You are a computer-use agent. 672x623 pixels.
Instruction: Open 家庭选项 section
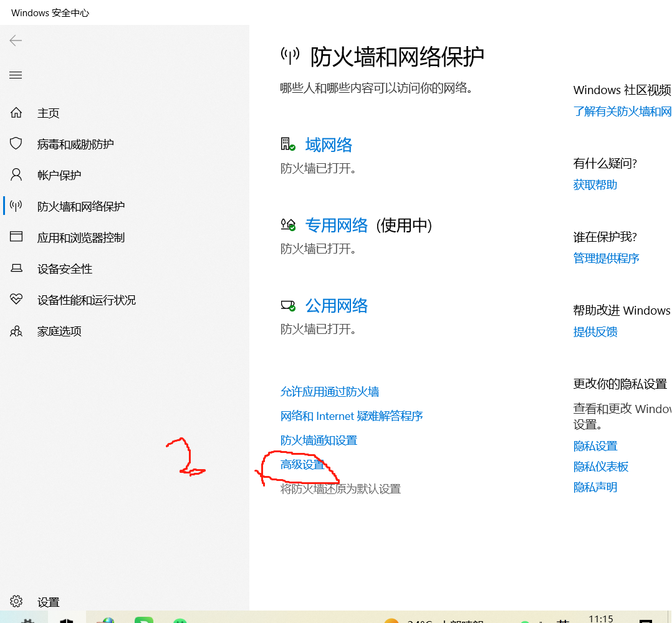coord(59,331)
